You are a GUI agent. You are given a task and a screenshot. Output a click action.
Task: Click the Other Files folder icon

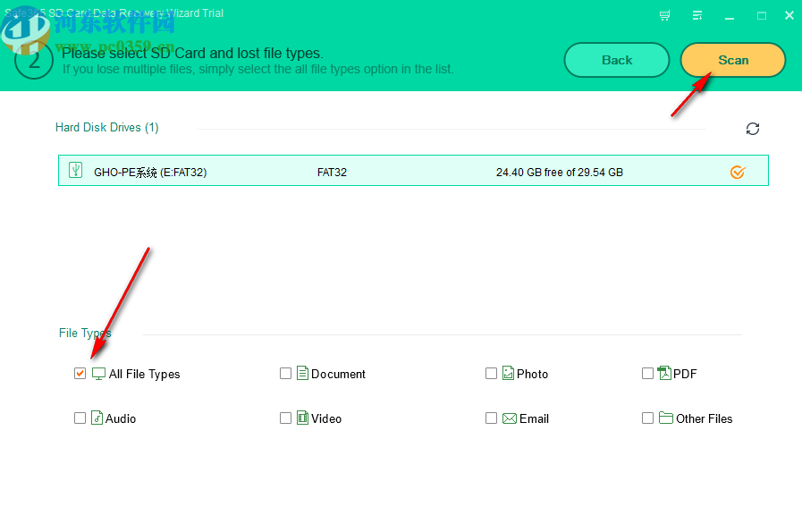pyautogui.click(x=665, y=418)
